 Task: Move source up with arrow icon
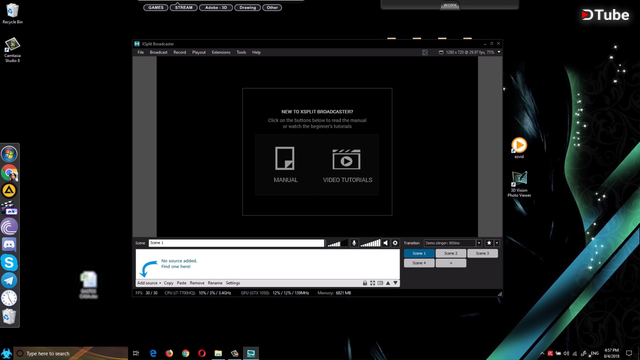(x=388, y=283)
